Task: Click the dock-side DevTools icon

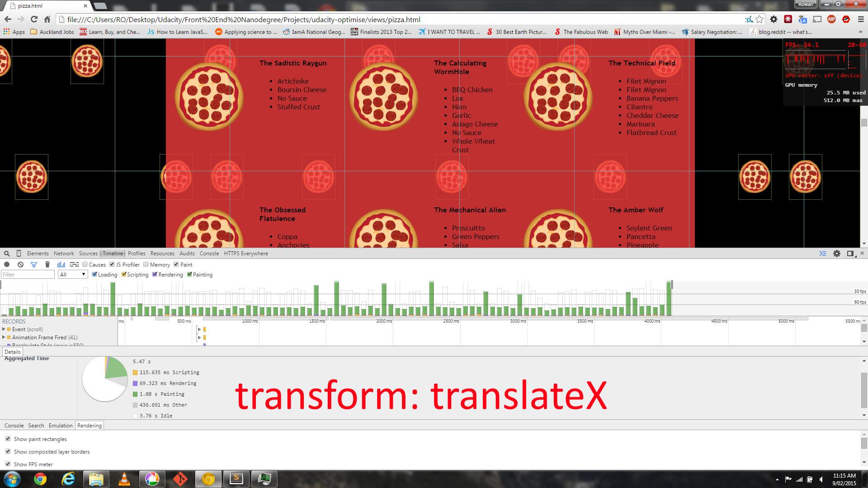Action: tap(850, 253)
